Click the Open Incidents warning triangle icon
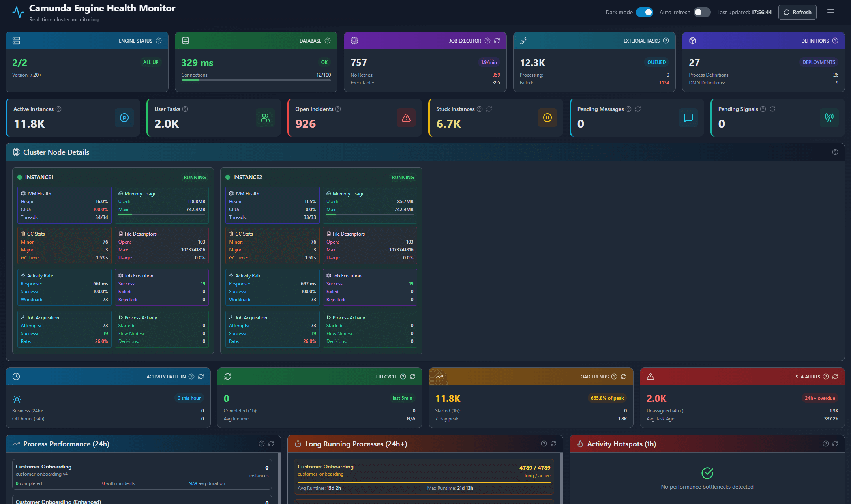 click(406, 118)
